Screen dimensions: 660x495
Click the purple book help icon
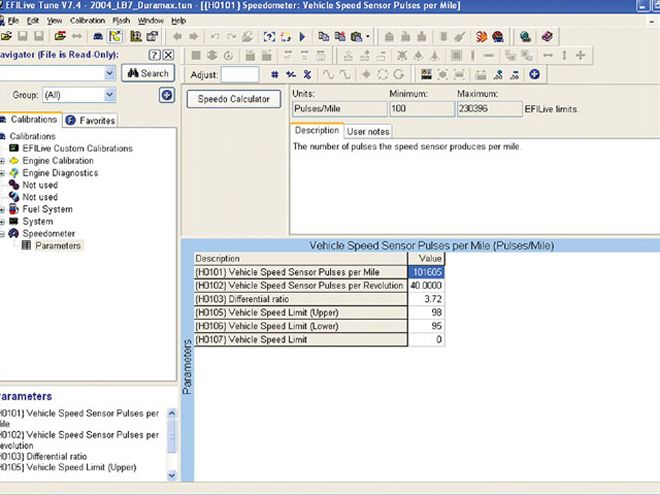point(547,37)
